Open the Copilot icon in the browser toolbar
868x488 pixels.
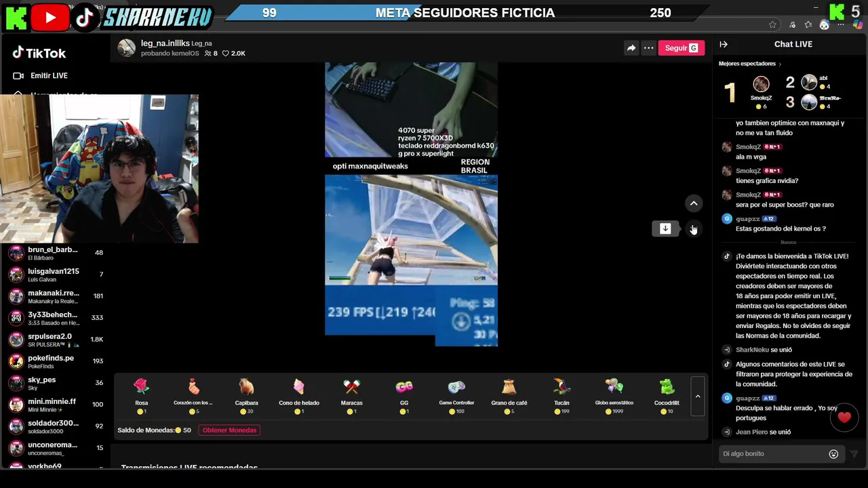click(x=859, y=24)
